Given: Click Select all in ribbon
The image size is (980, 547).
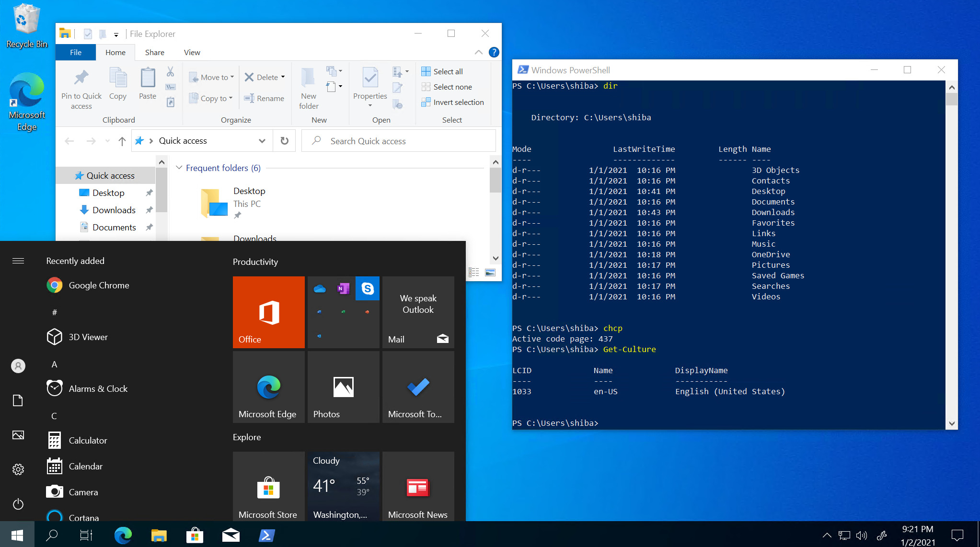Looking at the screenshot, I should pyautogui.click(x=442, y=71).
